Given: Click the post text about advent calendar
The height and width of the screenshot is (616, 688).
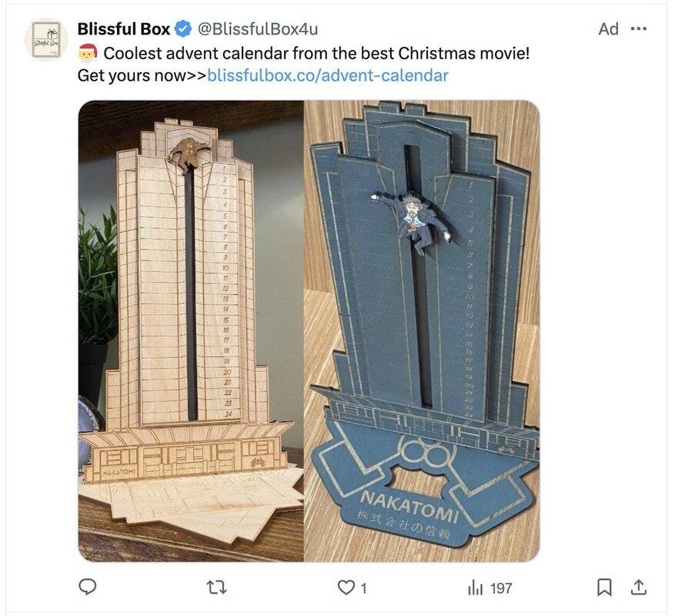Looking at the screenshot, I should coord(316,54).
